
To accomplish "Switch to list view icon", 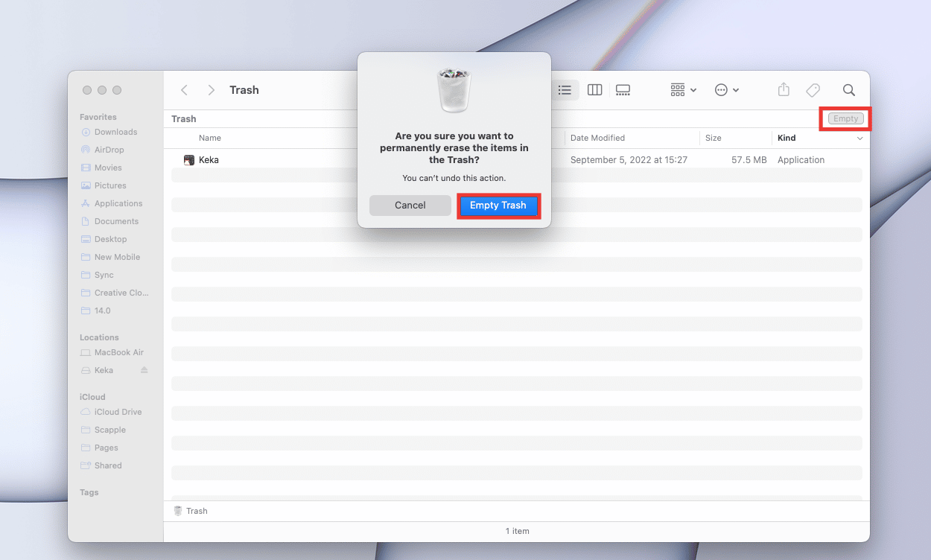I will pyautogui.click(x=565, y=90).
